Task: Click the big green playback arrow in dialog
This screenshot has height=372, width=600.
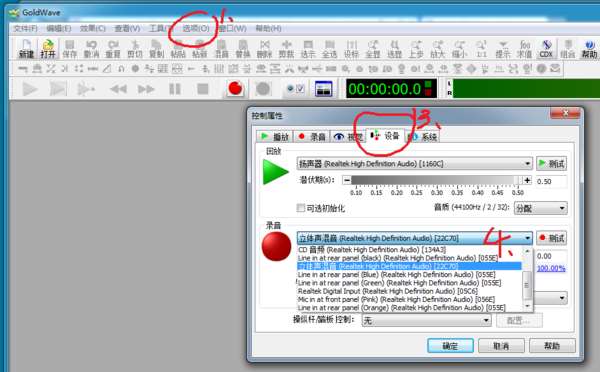Action: [276, 172]
